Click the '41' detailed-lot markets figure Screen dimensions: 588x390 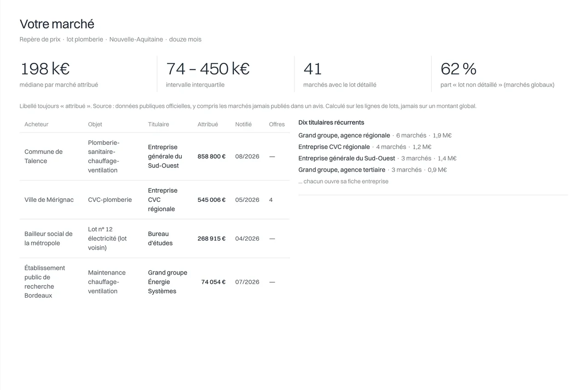312,69
